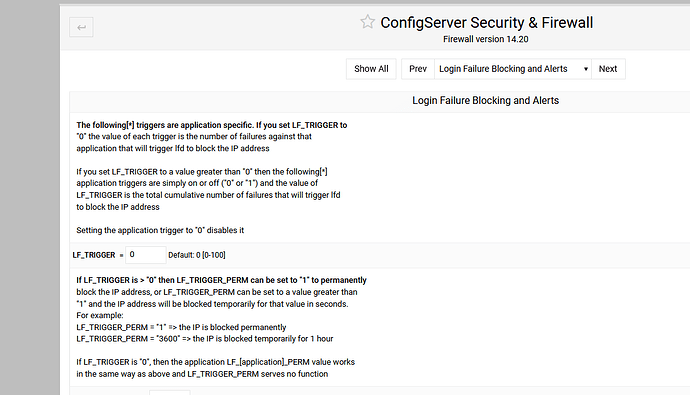Click the back arrow button
Viewport: 690px width, 395px height.
pyautogui.click(x=81, y=27)
